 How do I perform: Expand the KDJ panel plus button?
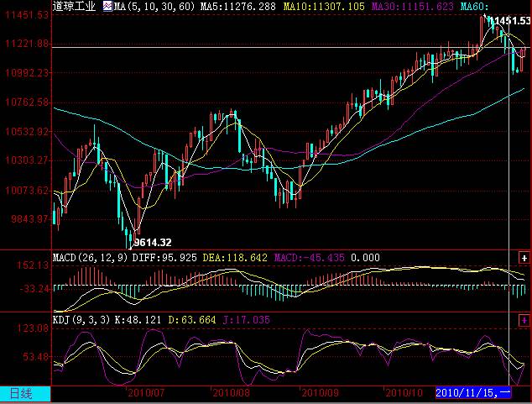[x=524, y=320]
